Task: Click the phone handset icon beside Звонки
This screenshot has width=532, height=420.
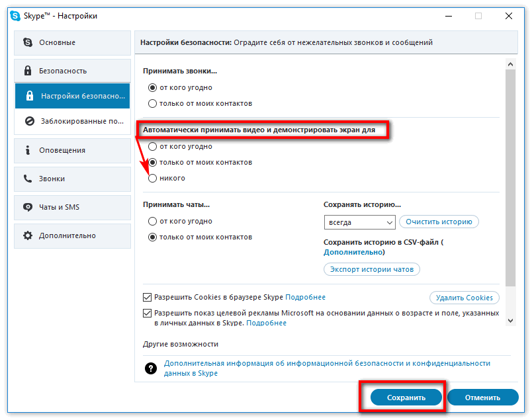Action: click(x=28, y=179)
